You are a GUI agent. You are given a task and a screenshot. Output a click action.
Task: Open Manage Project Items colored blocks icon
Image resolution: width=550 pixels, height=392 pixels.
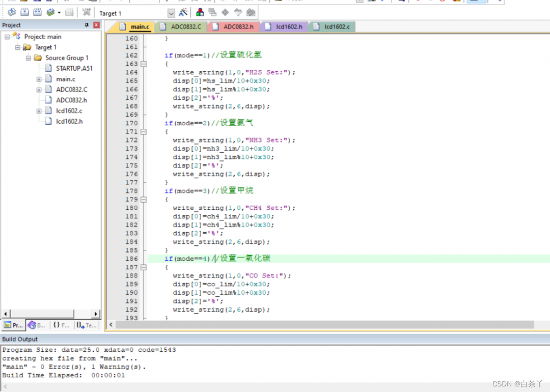(200, 13)
